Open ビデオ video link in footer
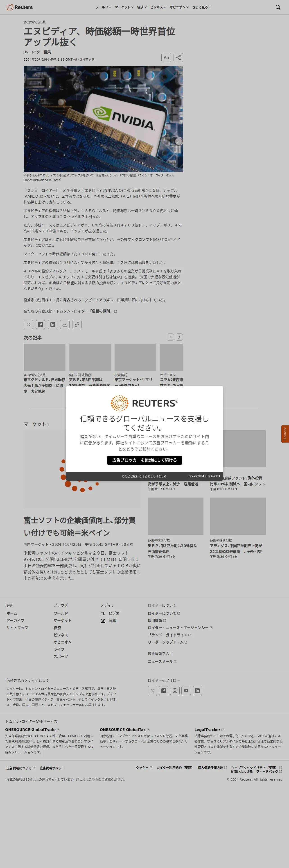 pos(110,613)
